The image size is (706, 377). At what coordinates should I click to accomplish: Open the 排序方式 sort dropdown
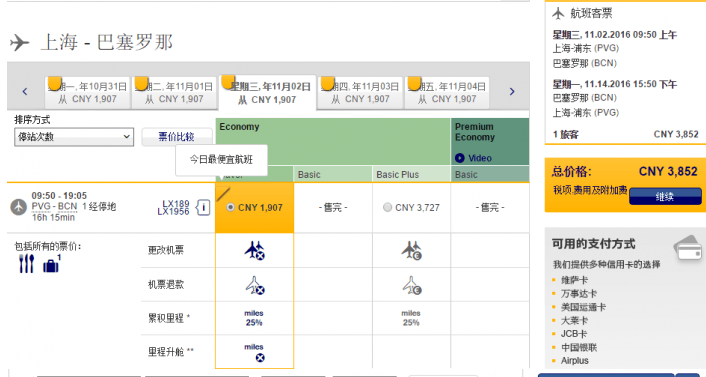(74, 137)
